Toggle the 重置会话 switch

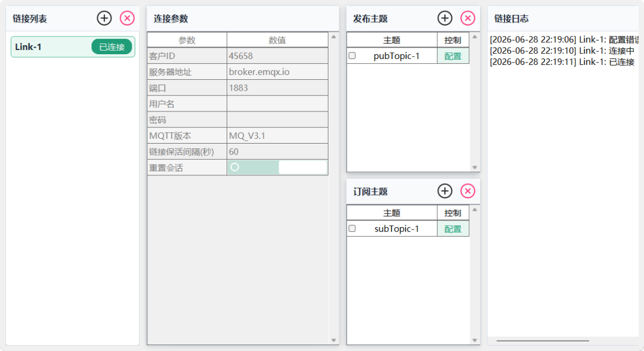tap(277, 167)
